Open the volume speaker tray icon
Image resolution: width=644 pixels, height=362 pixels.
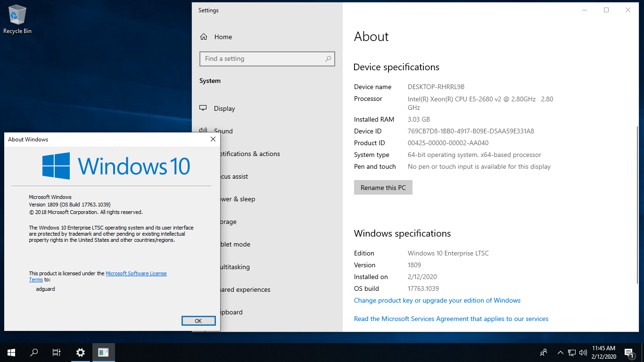(583, 352)
